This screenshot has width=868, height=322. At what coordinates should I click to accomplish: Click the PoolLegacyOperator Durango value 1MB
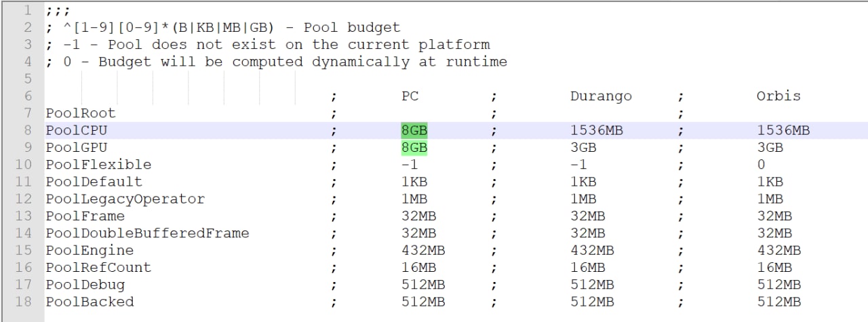coord(583,199)
